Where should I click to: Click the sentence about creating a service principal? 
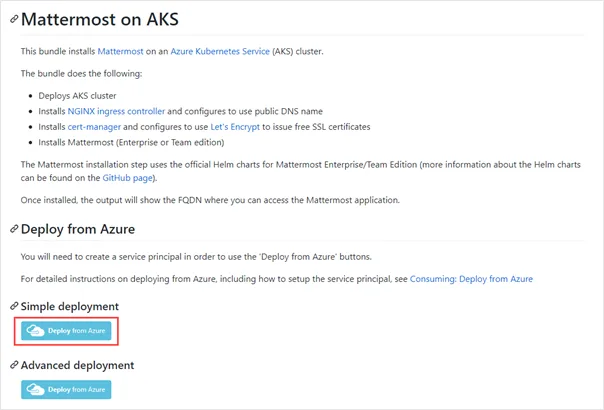point(196,257)
